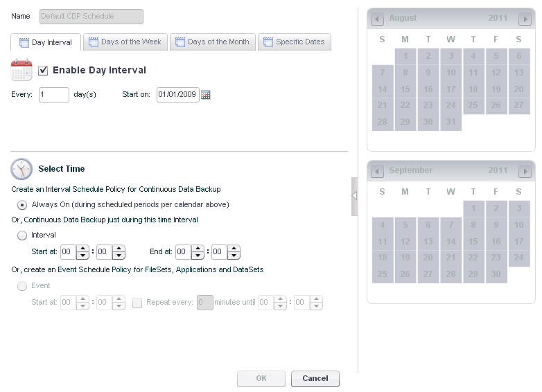Go to previous month in August calendar
Viewport: 542px width, 392px height.
click(377, 19)
